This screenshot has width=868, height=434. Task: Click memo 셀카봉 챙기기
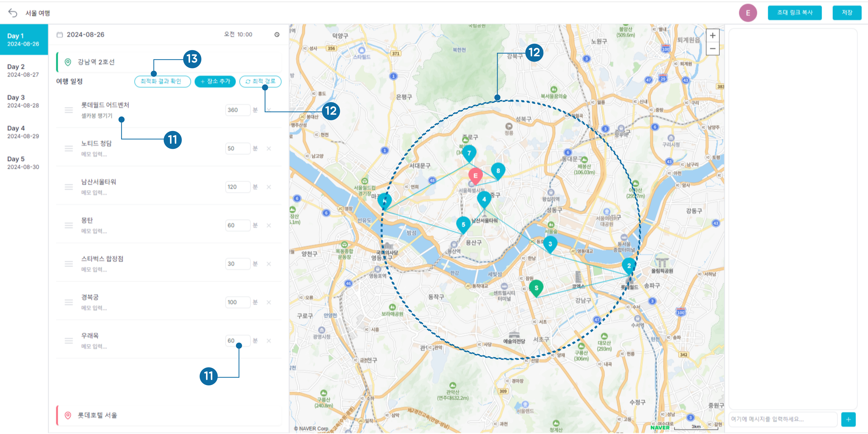click(x=97, y=116)
